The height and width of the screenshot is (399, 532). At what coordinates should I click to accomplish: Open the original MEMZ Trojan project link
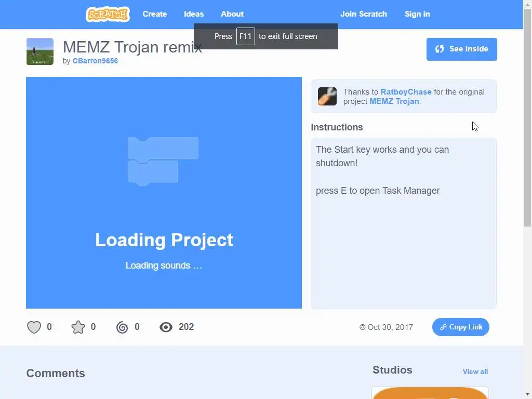pos(394,101)
